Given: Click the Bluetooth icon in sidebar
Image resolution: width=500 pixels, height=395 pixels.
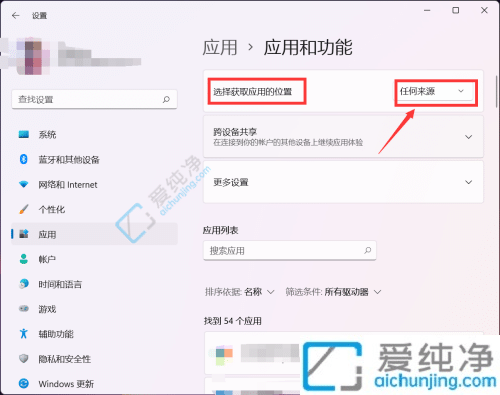Looking at the screenshot, I should click(x=24, y=159).
